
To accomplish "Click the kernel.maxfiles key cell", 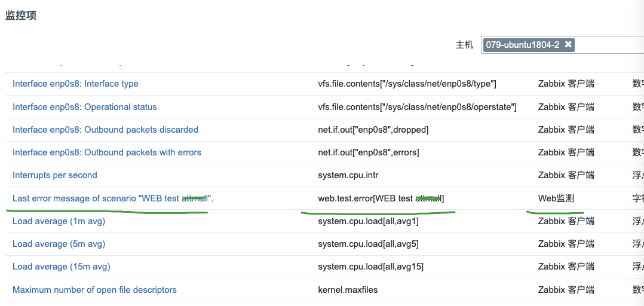I will [x=348, y=290].
